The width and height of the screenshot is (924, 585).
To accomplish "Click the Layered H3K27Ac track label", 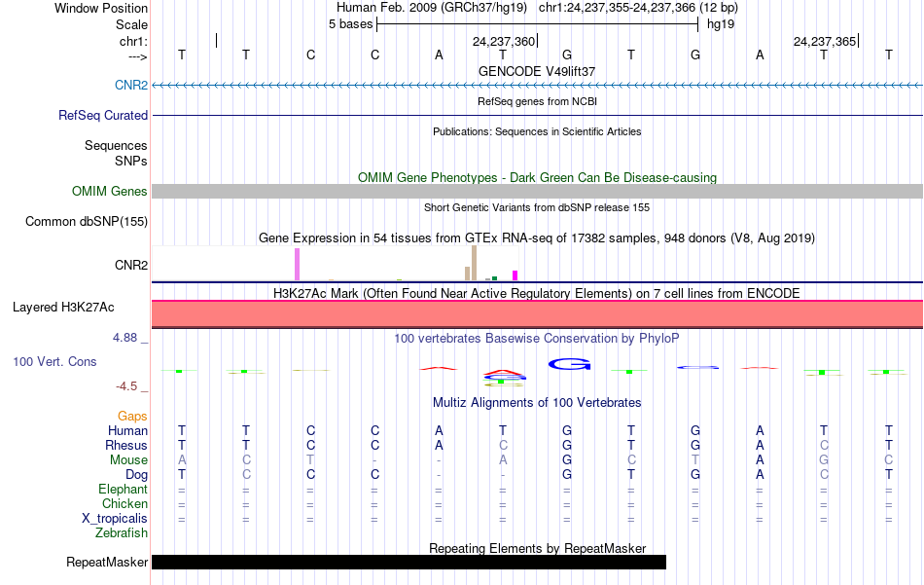I will (x=63, y=307).
